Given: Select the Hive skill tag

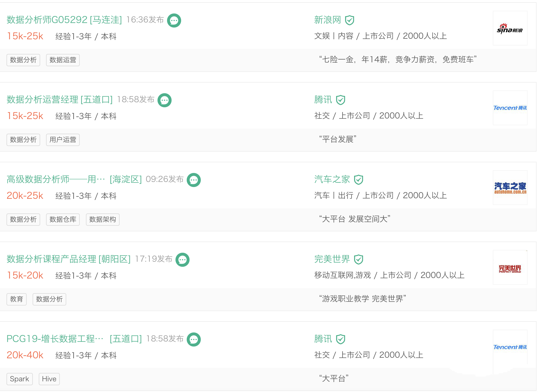Looking at the screenshot, I should pos(49,379).
